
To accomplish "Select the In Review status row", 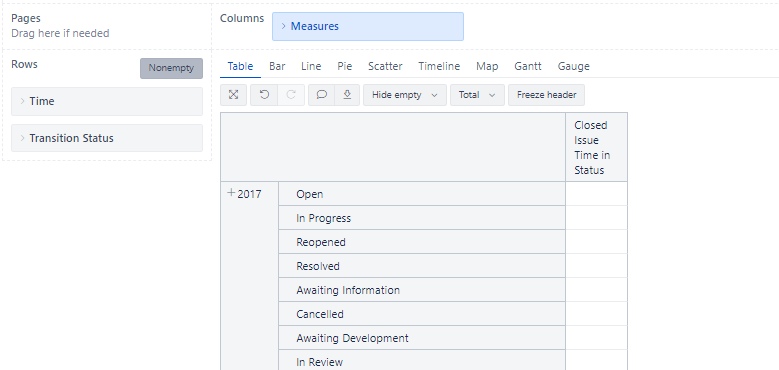I will pos(422,360).
